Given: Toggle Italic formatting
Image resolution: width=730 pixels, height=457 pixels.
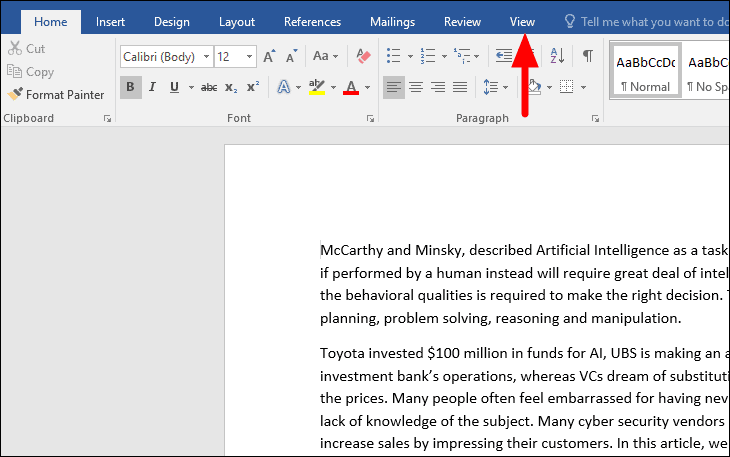Looking at the screenshot, I should [x=153, y=88].
